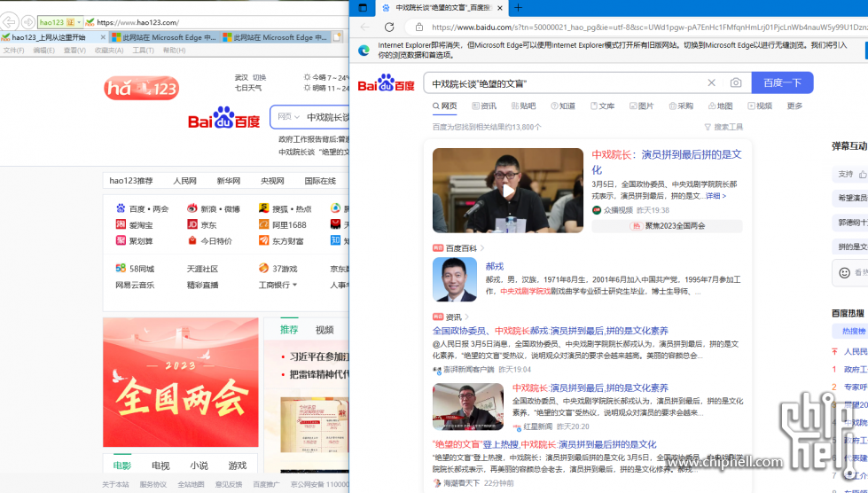Open a new tab in Internet Explorer
This screenshot has width=868, height=493.
(x=337, y=37)
